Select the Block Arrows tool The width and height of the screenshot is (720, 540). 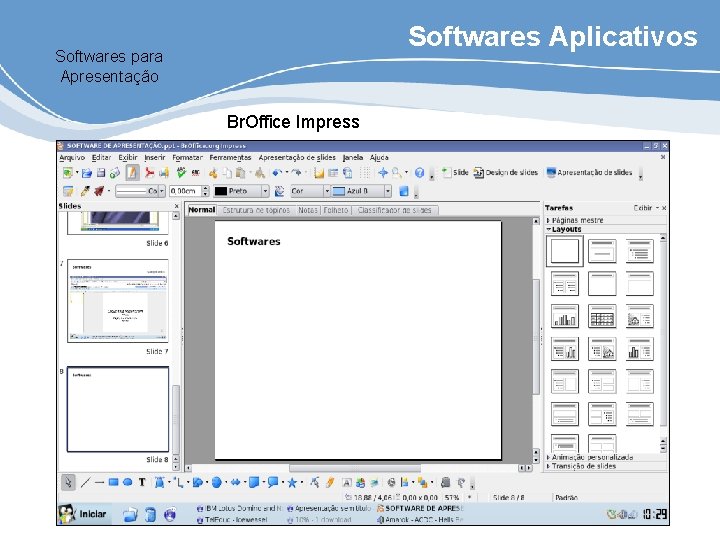tap(235, 483)
